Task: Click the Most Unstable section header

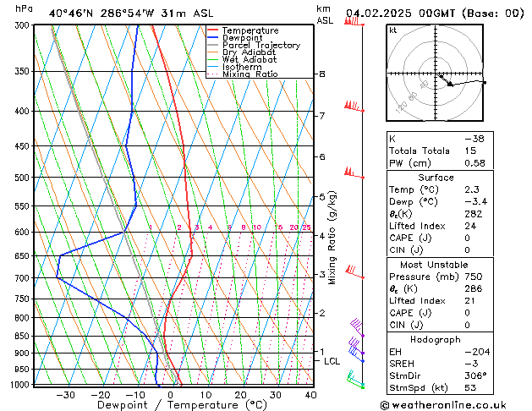Action: (x=434, y=265)
